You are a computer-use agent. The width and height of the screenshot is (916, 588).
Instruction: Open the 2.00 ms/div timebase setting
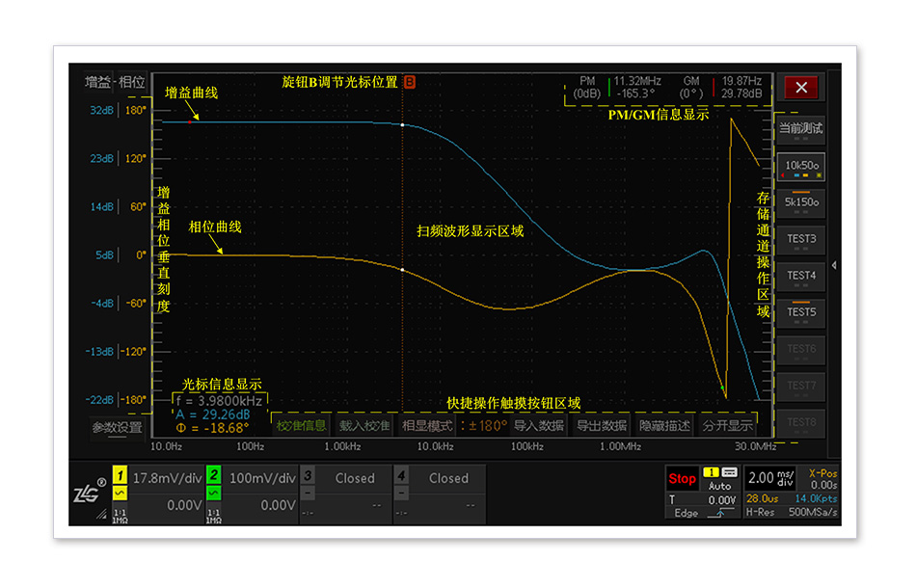773,478
